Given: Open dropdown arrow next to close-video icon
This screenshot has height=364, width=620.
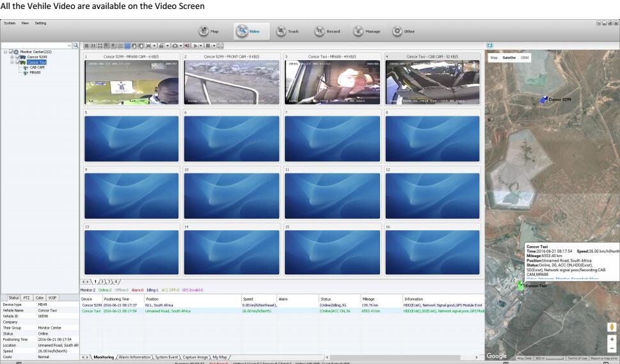Looking at the screenshot, I should click(x=154, y=46).
